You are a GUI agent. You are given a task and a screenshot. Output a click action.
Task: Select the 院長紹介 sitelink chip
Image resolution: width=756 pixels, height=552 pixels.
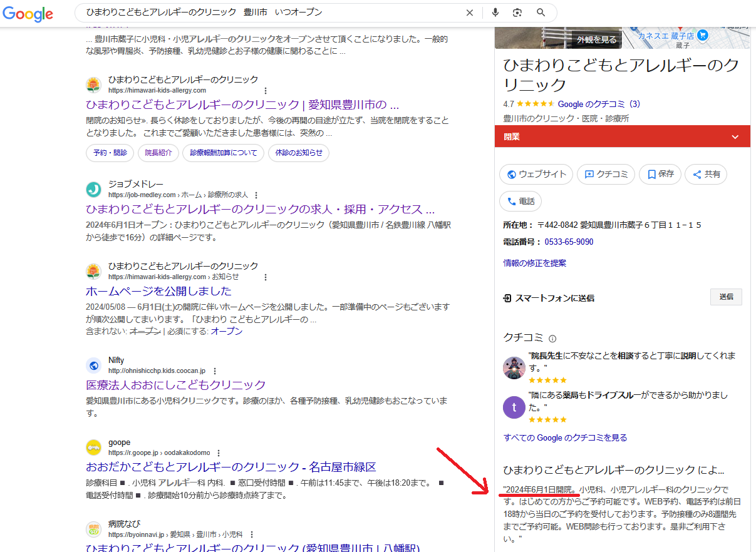click(158, 153)
